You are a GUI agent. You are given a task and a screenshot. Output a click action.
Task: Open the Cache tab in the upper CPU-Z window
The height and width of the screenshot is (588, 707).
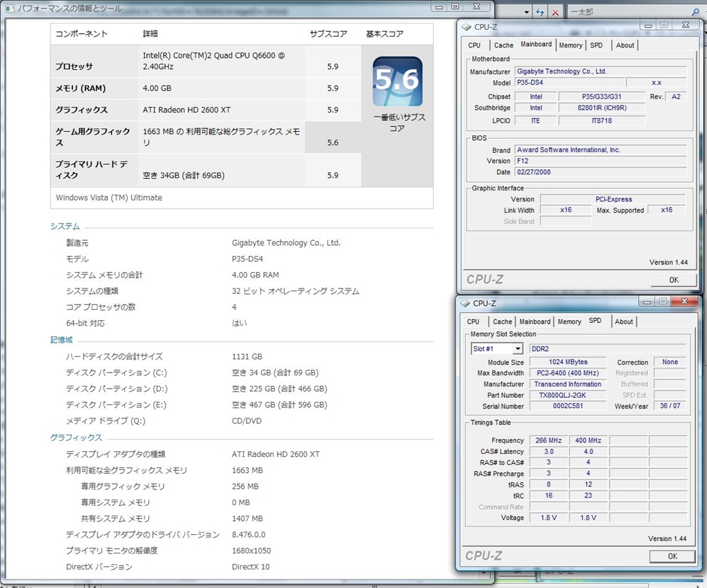pyautogui.click(x=503, y=46)
